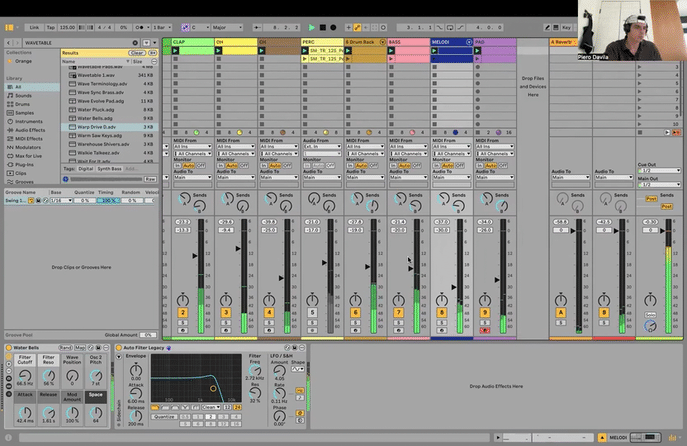This screenshot has width=687, height=446.
Task: Arm the transport Record button
Action: tap(333, 27)
